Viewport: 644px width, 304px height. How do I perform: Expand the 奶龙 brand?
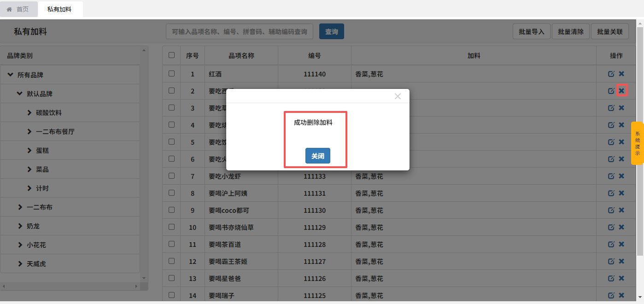point(20,226)
